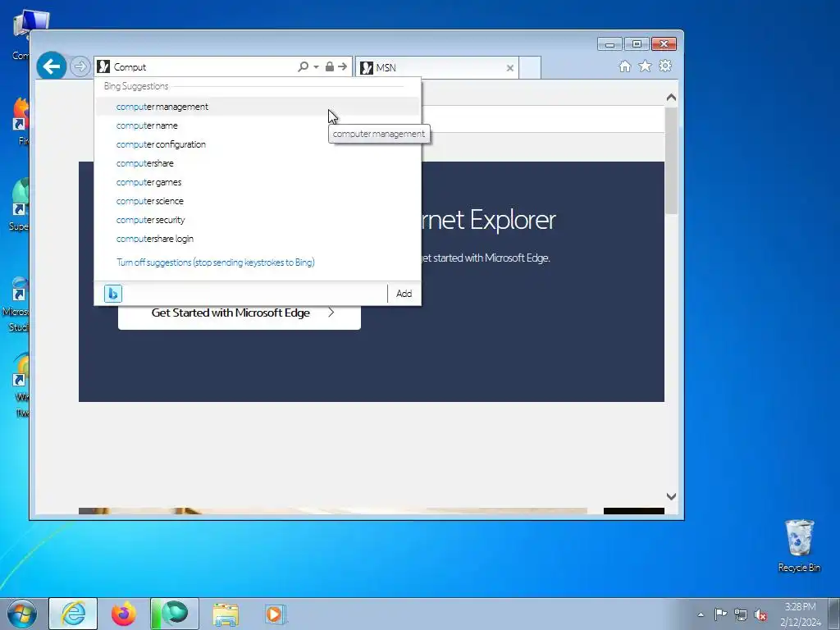Select the Recycle Bin desktop icon
Image resolution: width=840 pixels, height=630 pixels.
click(799, 546)
